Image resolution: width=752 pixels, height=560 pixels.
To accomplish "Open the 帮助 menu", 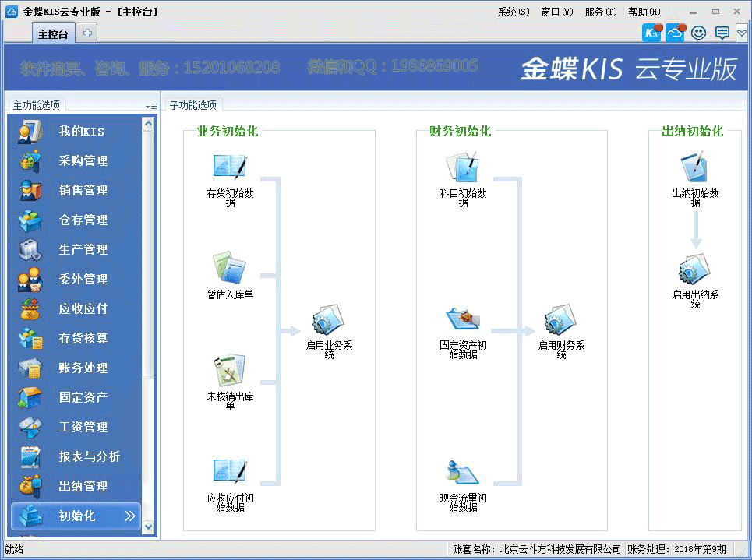I will coord(644,12).
